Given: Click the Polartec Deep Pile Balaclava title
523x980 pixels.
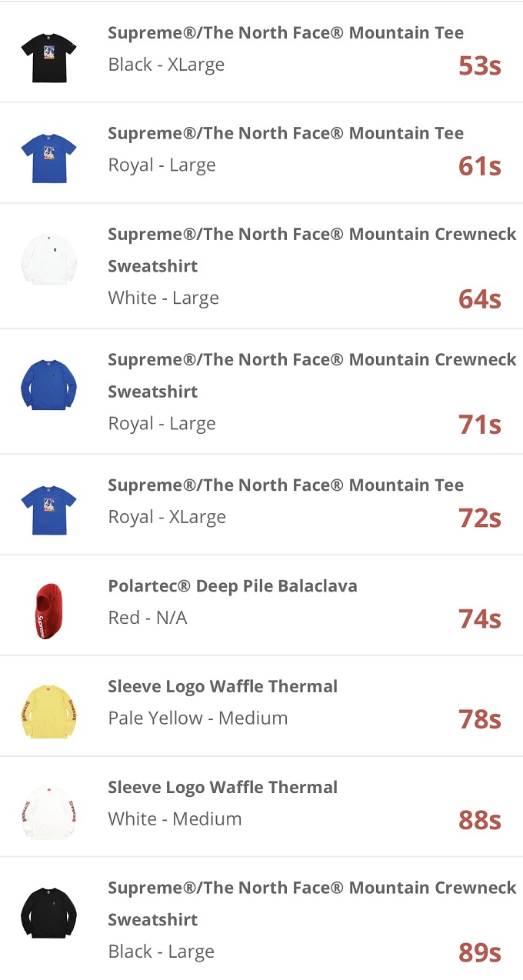Looking at the screenshot, I should tap(232, 586).
